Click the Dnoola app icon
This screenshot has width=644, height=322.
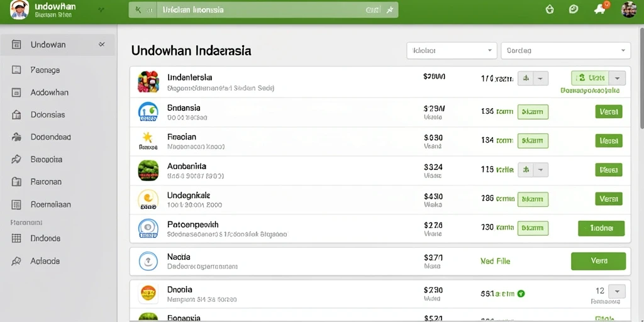148,293
